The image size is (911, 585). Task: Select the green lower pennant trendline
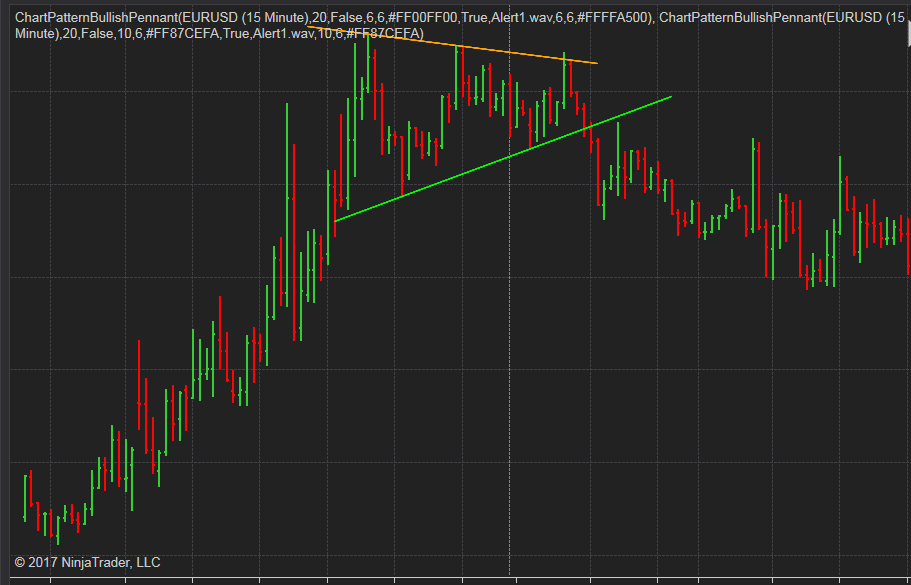pos(503,159)
